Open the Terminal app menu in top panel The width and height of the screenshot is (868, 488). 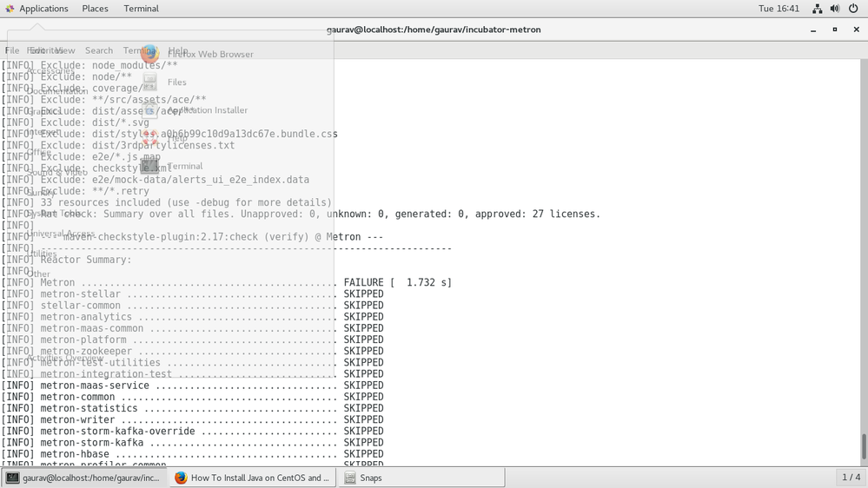pyautogui.click(x=141, y=9)
